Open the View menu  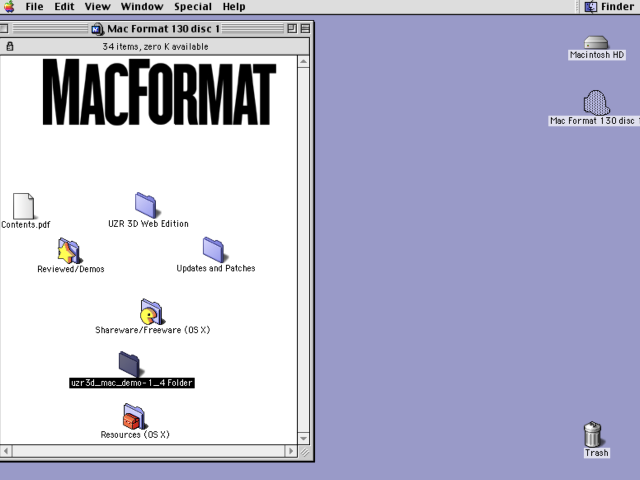click(98, 7)
